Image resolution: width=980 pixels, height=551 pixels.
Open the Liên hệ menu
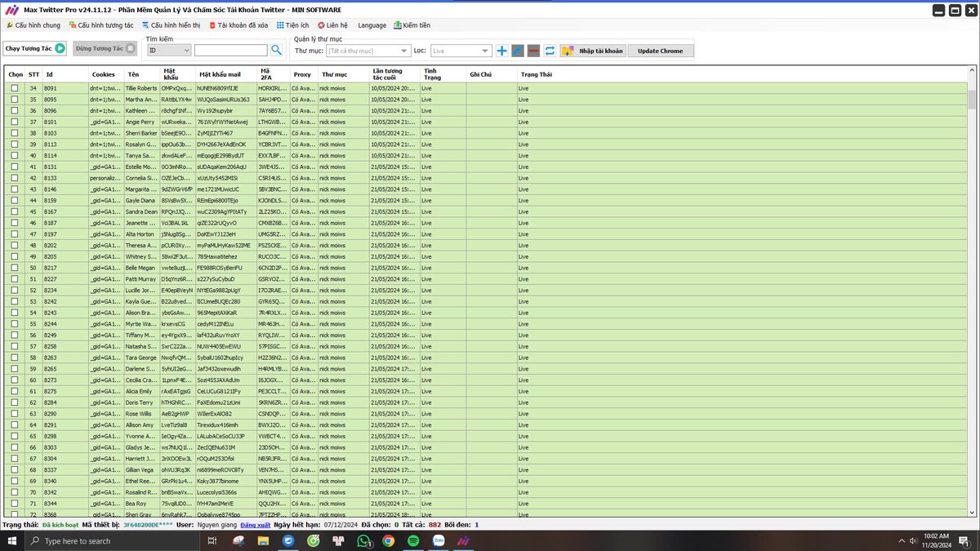pyautogui.click(x=334, y=25)
